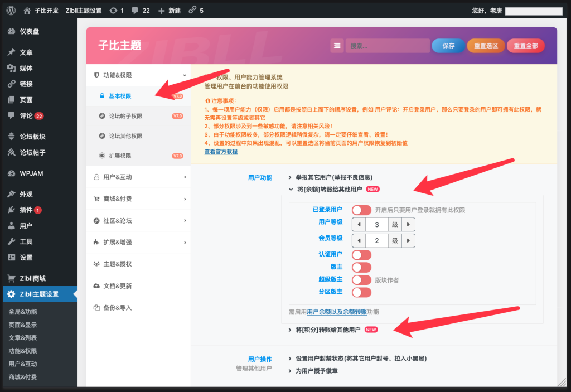Image resolution: width=571 pixels, height=392 pixels.
Task: Expand 设置用户封禁状态 option
Action: click(x=357, y=359)
